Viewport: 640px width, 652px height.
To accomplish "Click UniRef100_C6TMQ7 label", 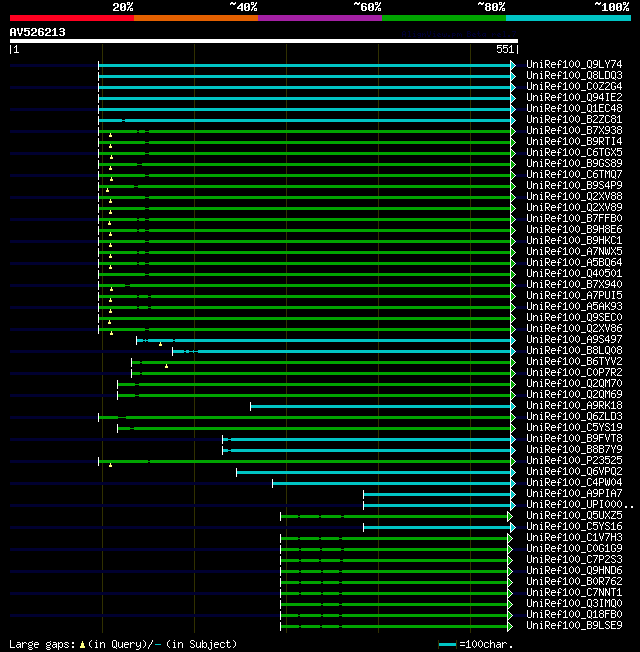I will [574, 175].
